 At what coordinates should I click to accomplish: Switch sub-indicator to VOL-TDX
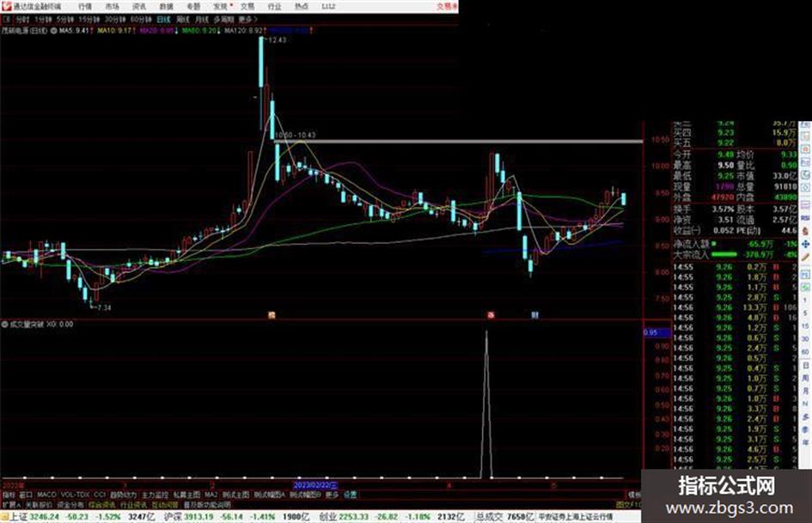point(76,495)
